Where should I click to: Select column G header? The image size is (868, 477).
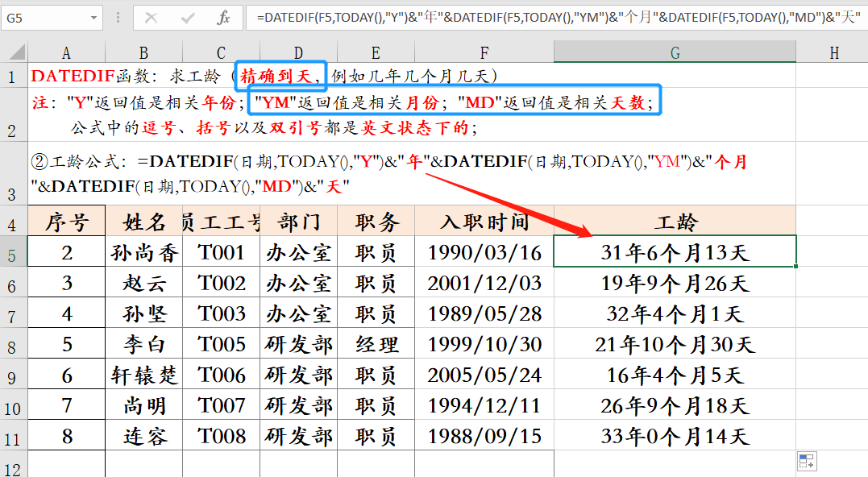(675, 52)
